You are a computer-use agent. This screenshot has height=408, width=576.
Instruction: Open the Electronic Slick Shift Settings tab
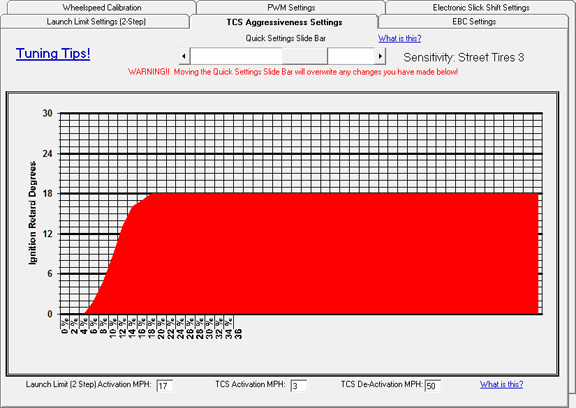480,7
